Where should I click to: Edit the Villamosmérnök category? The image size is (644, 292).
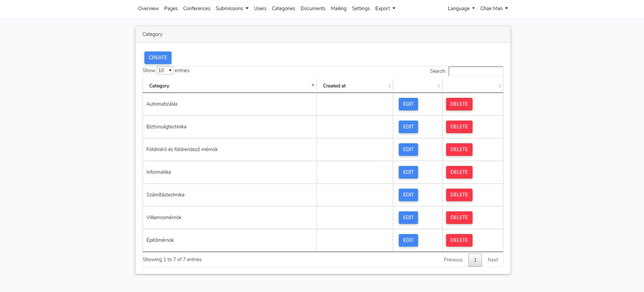408,217
